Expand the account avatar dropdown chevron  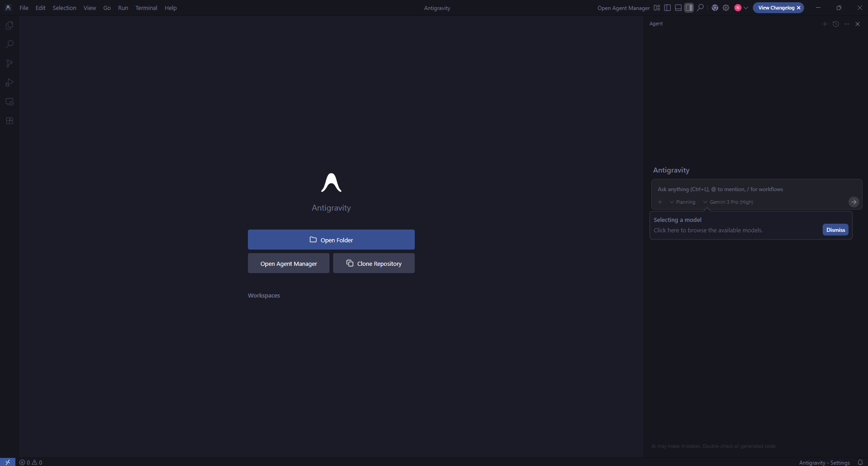pos(746,8)
